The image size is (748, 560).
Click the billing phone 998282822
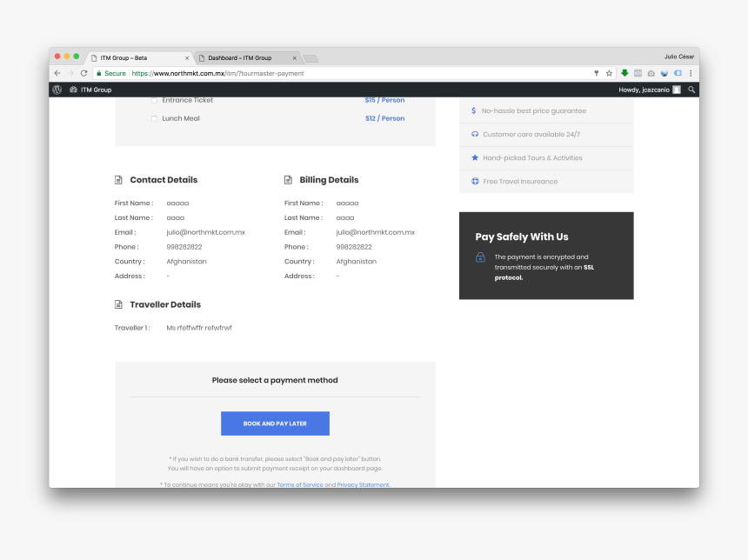point(354,247)
